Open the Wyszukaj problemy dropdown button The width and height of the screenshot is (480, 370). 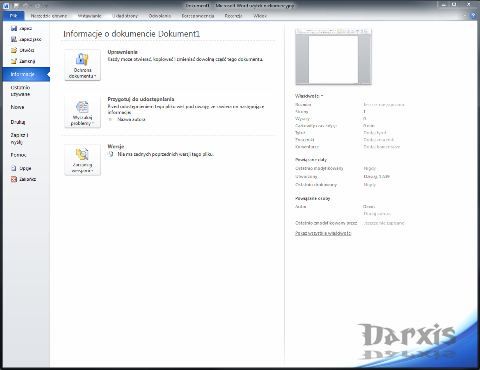point(82,112)
